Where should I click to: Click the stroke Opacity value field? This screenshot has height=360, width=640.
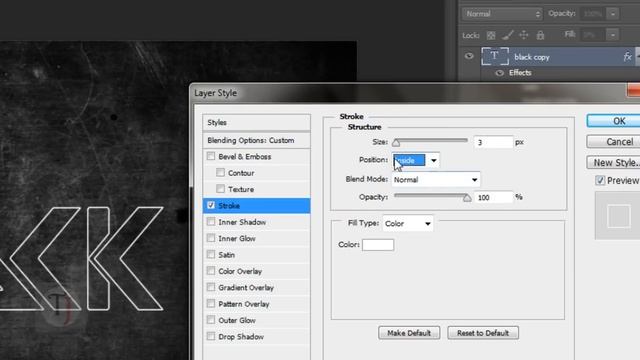coord(493,198)
